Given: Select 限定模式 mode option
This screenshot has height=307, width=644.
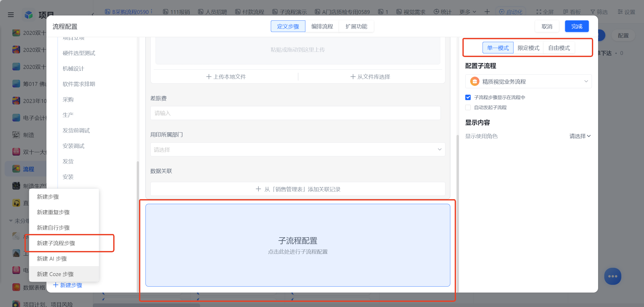Looking at the screenshot, I should click(528, 48).
